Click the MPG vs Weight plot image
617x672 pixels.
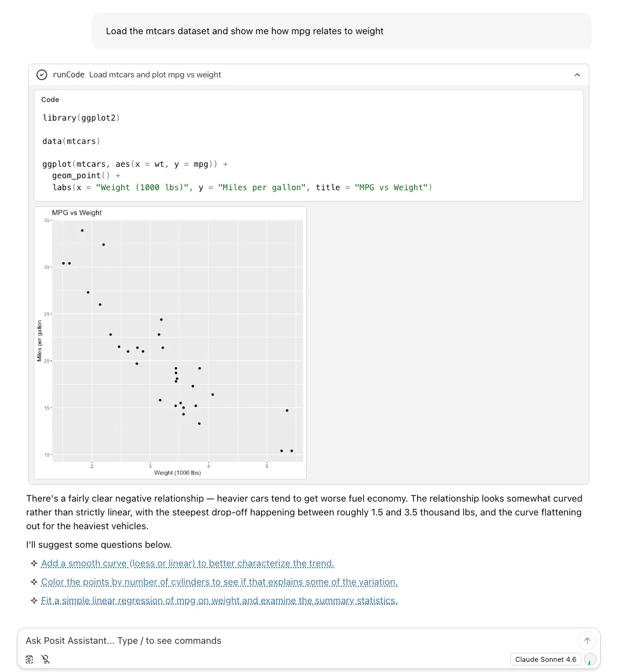coord(170,342)
